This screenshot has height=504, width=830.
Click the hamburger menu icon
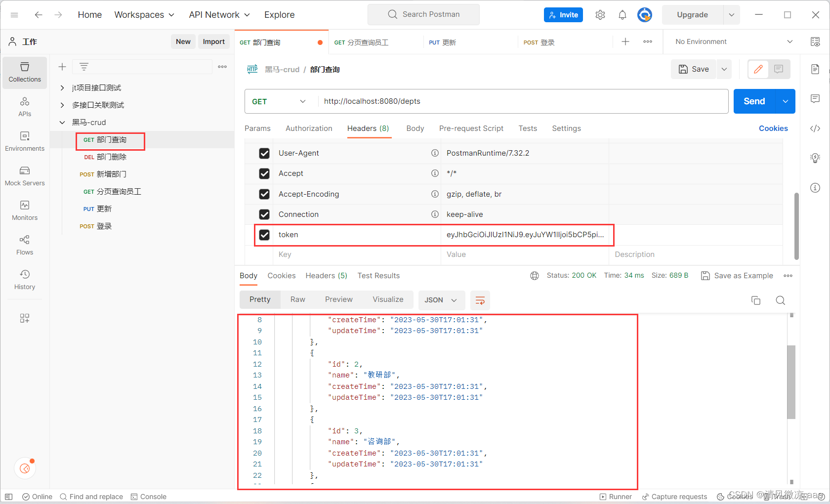coord(14,15)
